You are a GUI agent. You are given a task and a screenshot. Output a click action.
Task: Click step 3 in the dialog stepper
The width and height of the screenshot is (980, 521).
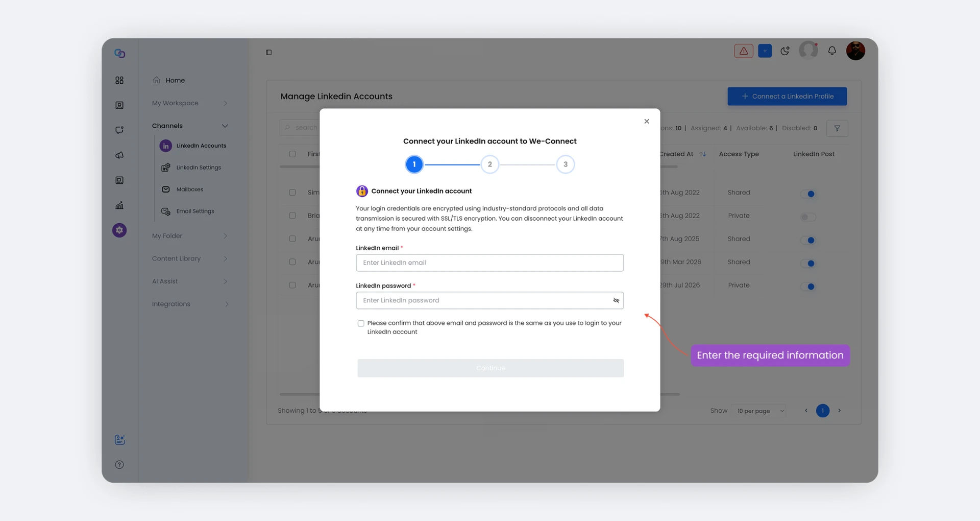pos(566,164)
